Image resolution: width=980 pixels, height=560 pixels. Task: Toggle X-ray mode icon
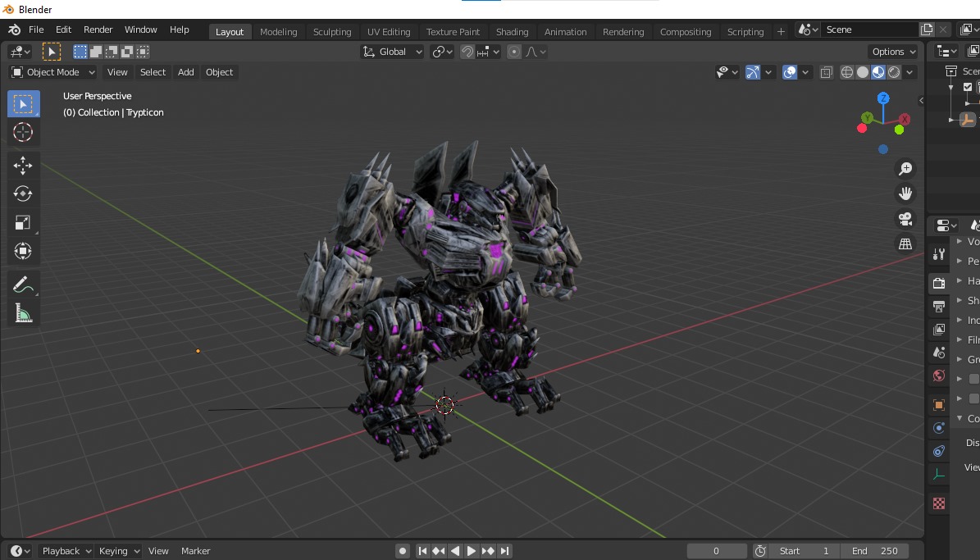[827, 72]
